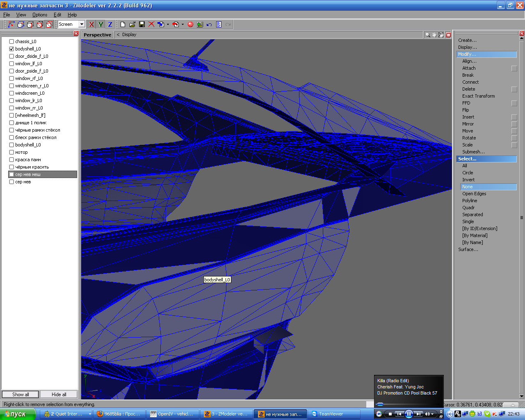Open the Help menu
This screenshot has width=525, height=420.
[x=72, y=15]
